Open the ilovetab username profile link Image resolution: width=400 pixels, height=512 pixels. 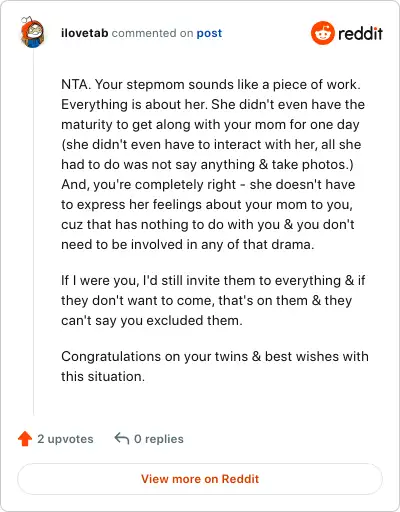pos(85,33)
